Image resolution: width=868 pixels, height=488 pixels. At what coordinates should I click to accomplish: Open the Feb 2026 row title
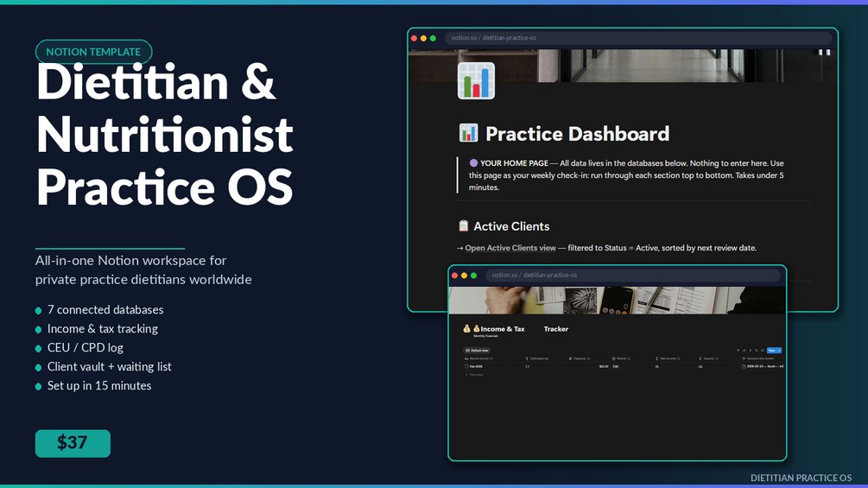pos(476,366)
